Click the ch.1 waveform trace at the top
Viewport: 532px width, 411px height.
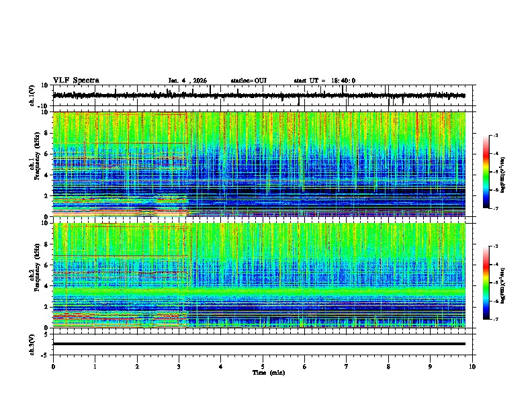[259, 95]
